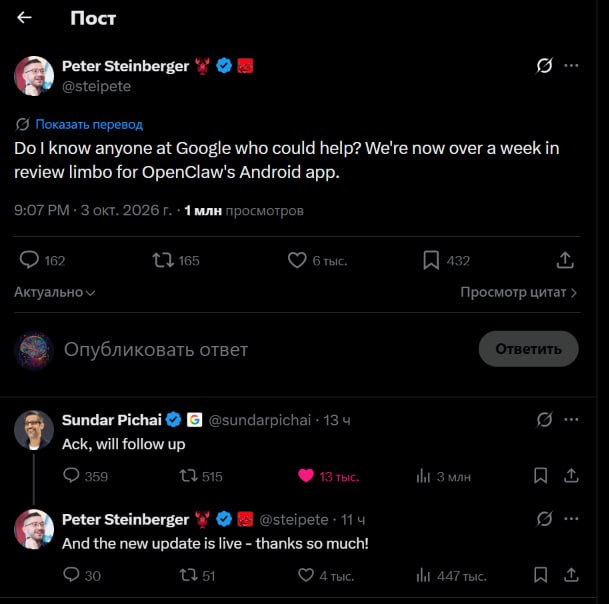Open Grok icon on main post

tap(544, 66)
